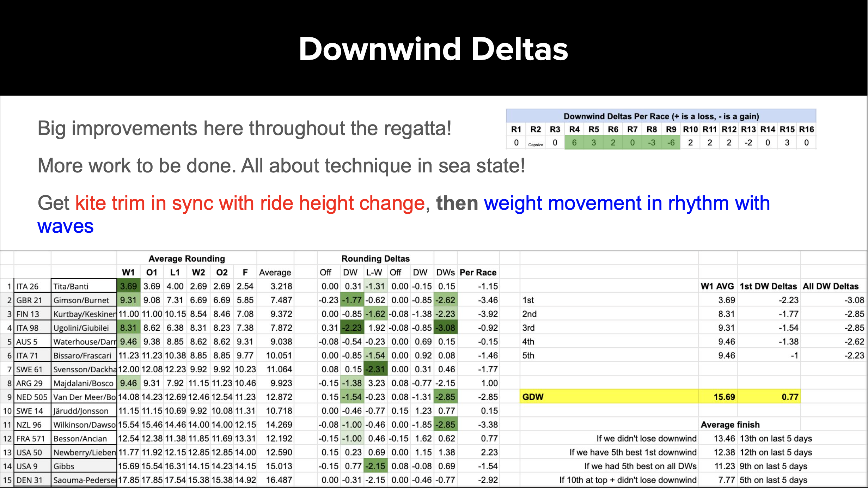Click the R1 column header

[x=516, y=129]
